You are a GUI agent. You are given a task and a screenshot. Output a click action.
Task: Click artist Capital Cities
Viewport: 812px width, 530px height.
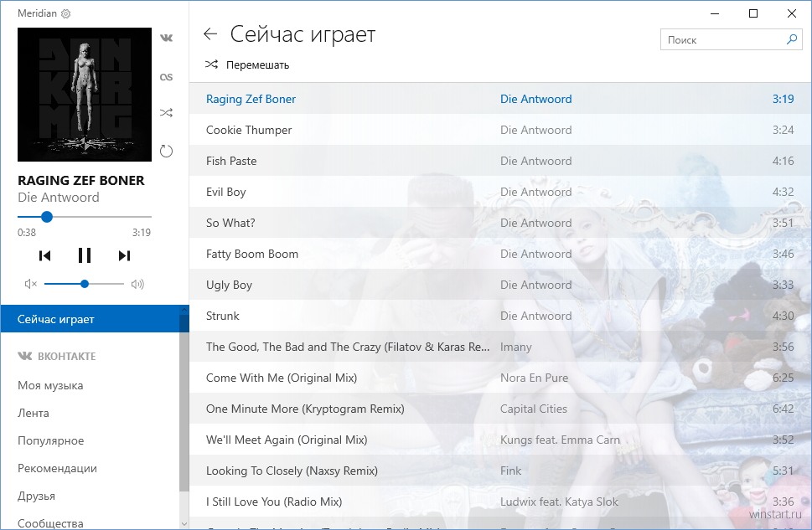pyautogui.click(x=534, y=409)
